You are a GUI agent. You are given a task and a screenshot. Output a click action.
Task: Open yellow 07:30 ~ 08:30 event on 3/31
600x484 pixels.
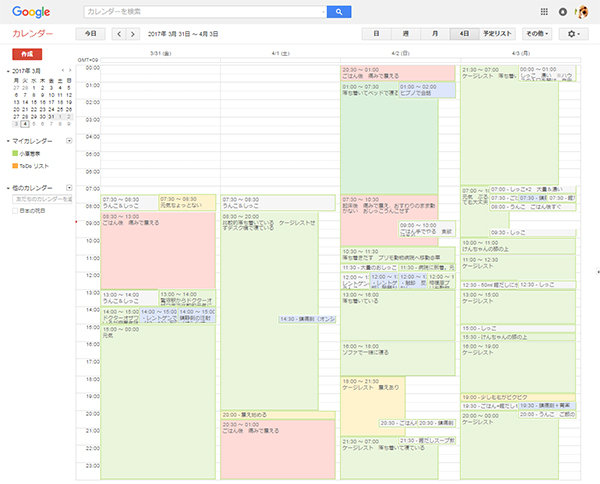(x=187, y=202)
